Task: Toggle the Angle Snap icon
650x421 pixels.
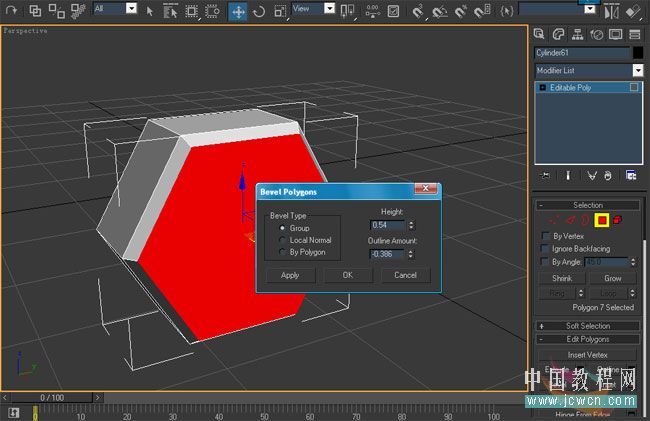Action: click(439, 11)
